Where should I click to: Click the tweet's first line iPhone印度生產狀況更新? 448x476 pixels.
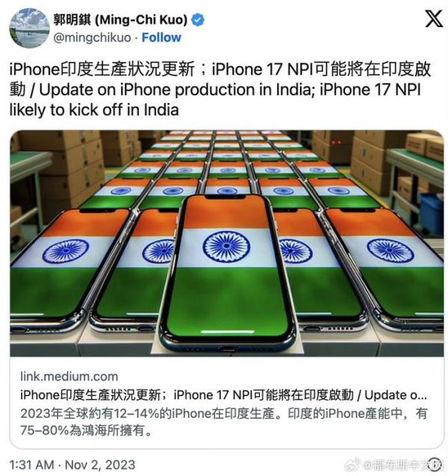tap(102, 69)
